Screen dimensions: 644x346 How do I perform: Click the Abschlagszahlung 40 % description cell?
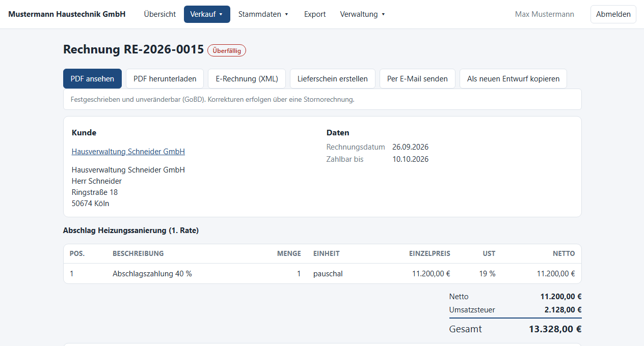click(x=152, y=274)
